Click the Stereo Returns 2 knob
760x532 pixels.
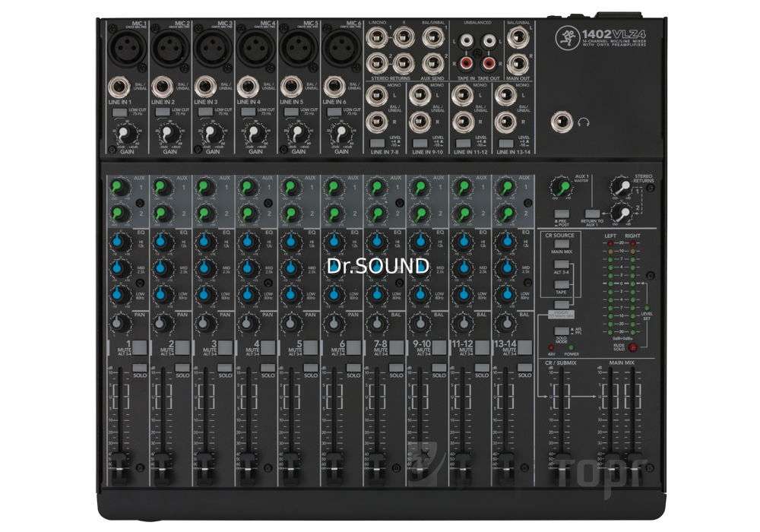click(623, 214)
